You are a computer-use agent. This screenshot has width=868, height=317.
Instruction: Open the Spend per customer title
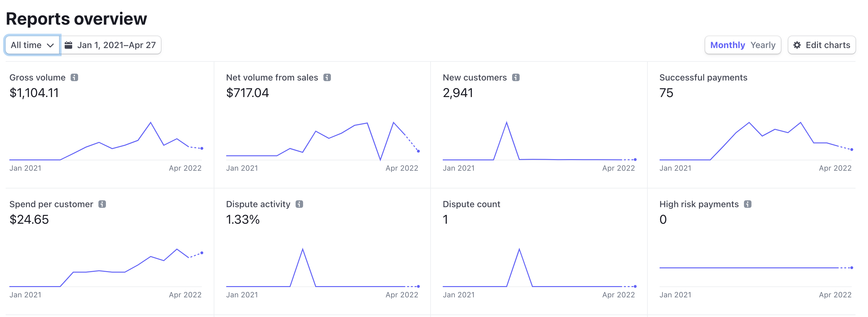coord(51,204)
